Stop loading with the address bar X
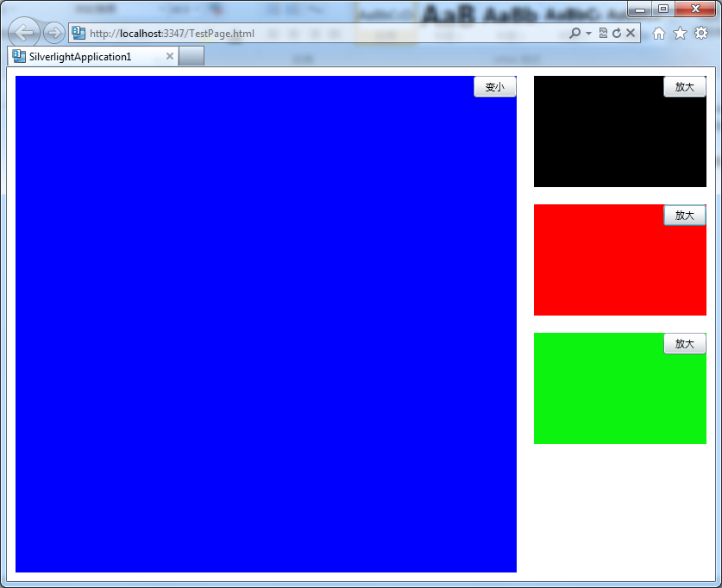 pyautogui.click(x=631, y=33)
